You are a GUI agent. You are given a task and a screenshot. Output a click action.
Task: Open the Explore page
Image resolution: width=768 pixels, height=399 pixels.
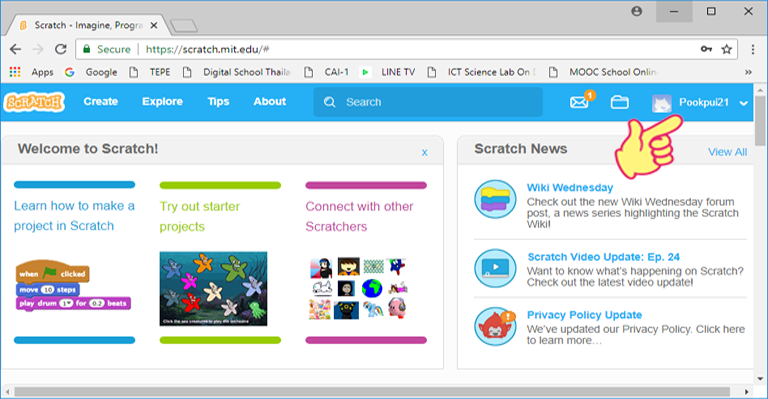(162, 101)
